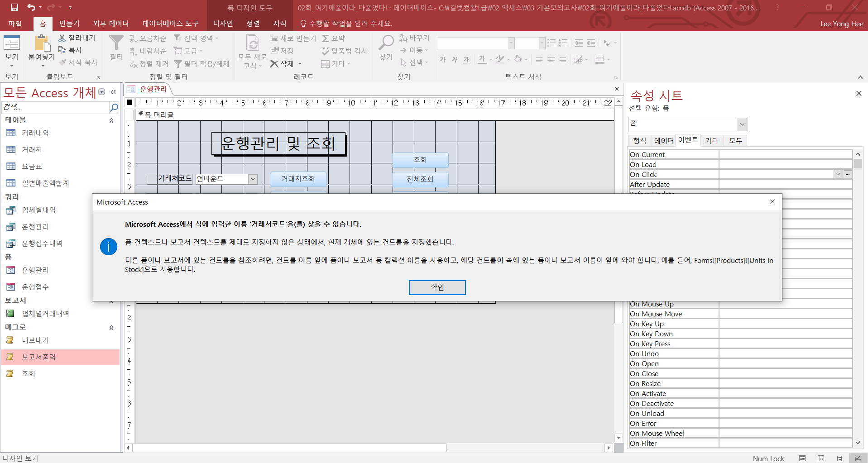Open the On Click event dropdown arrow
868x463 pixels.
pyautogui.click(x=838, y=174)
